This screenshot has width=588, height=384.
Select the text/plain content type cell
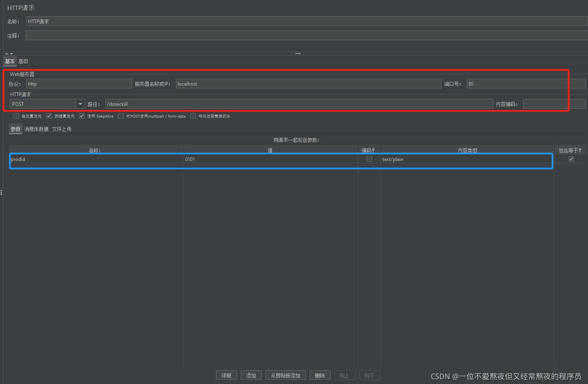click(467, 159)
